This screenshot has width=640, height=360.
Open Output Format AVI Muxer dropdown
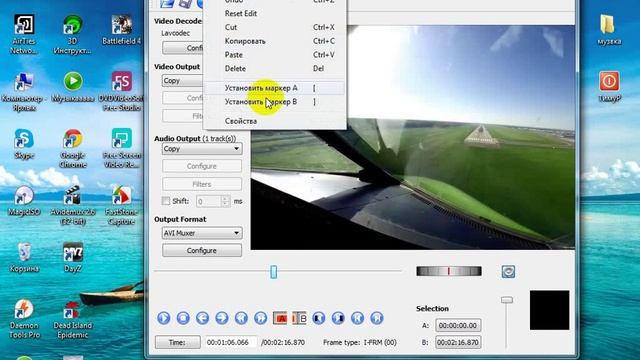(x=202, y=233)
